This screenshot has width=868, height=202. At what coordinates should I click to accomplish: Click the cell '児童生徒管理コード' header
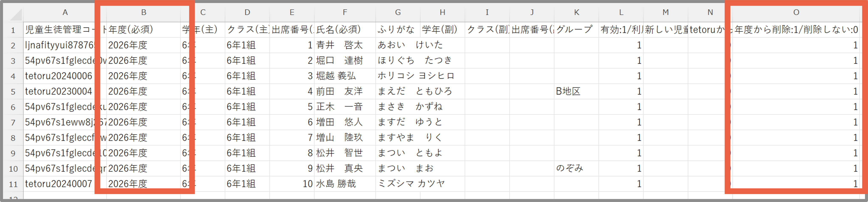(x=65, y=30)
